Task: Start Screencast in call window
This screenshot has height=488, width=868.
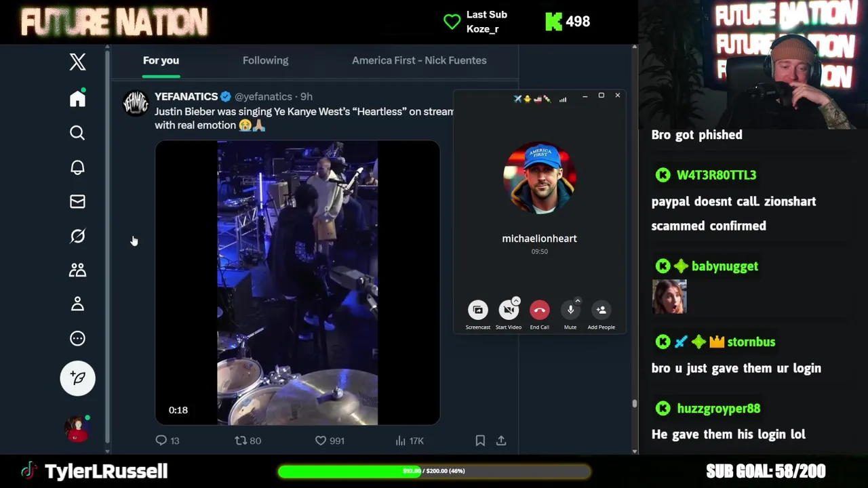Action: tap(477, 310)
